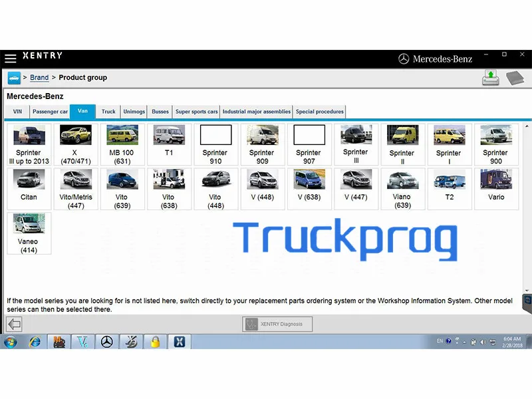Select the T2 van model
532x399 pixels.
point(450,189)
